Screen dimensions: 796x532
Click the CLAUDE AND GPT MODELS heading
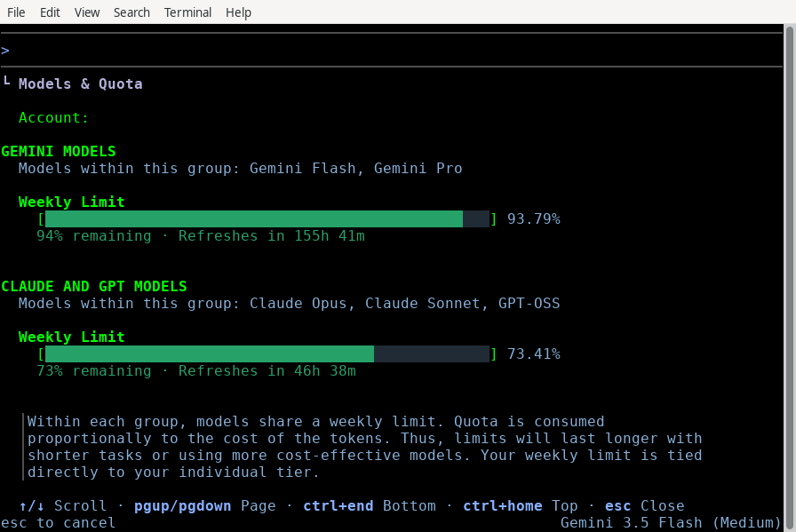click(x=94, y=286)
